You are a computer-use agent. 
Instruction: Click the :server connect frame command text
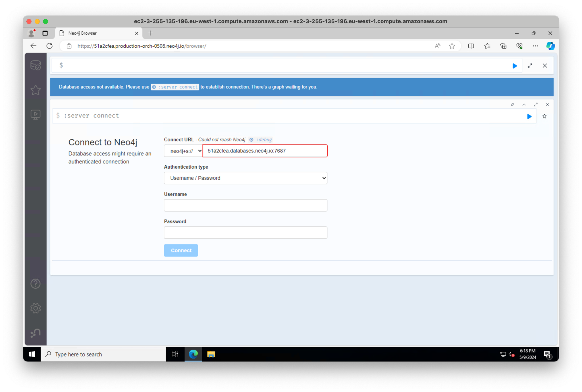pyautogui.click(x=91, y=116)
